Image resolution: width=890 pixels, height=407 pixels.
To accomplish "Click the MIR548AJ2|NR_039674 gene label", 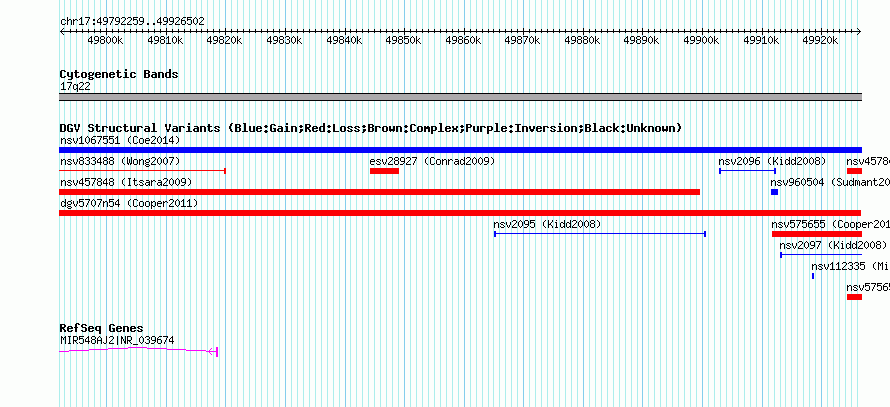I will pyautogui.click(x=117, y=341).
